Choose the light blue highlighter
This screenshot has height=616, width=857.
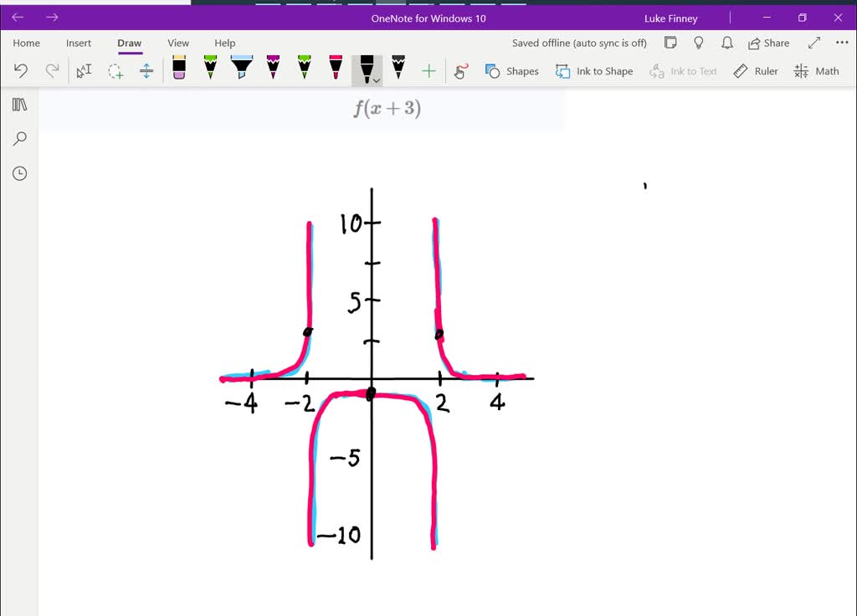coord(241,70)
